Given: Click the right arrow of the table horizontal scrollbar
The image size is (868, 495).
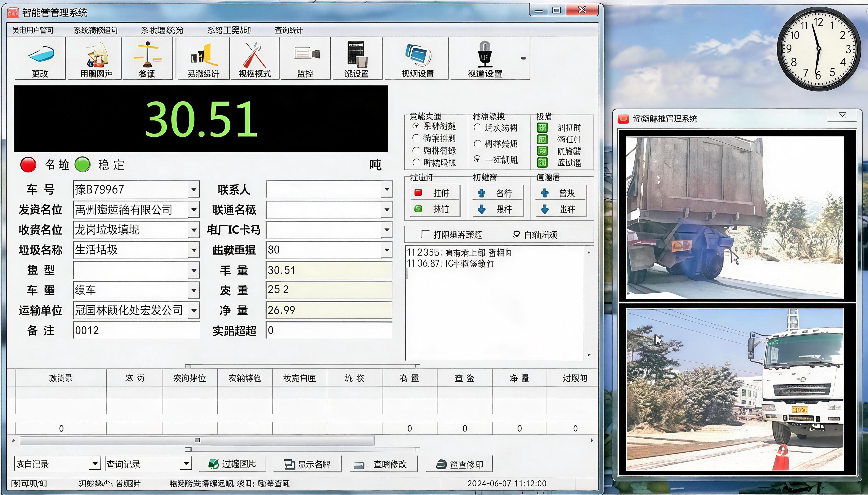Looking at the screenshot, I should [592, 440].
